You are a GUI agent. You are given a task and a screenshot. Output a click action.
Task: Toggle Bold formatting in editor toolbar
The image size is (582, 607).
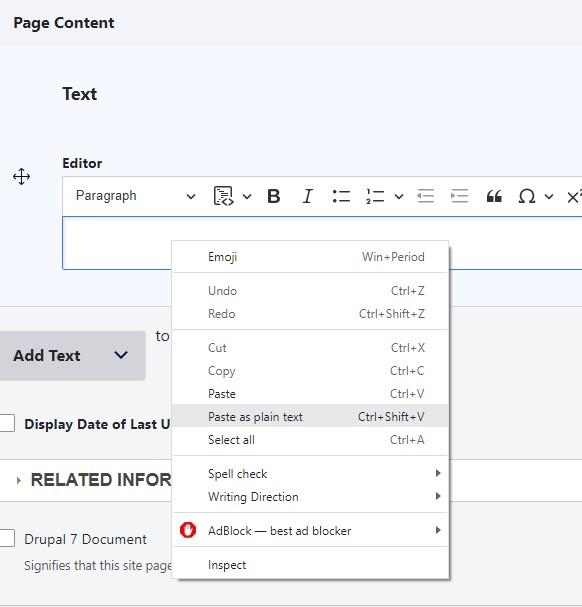(274, 196)
